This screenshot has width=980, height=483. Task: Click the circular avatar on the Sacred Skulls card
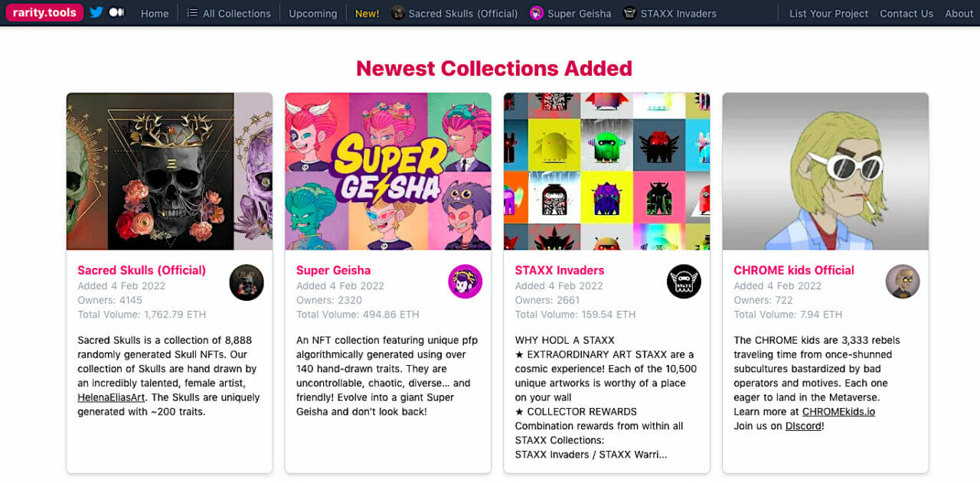(x=247, y=282)
